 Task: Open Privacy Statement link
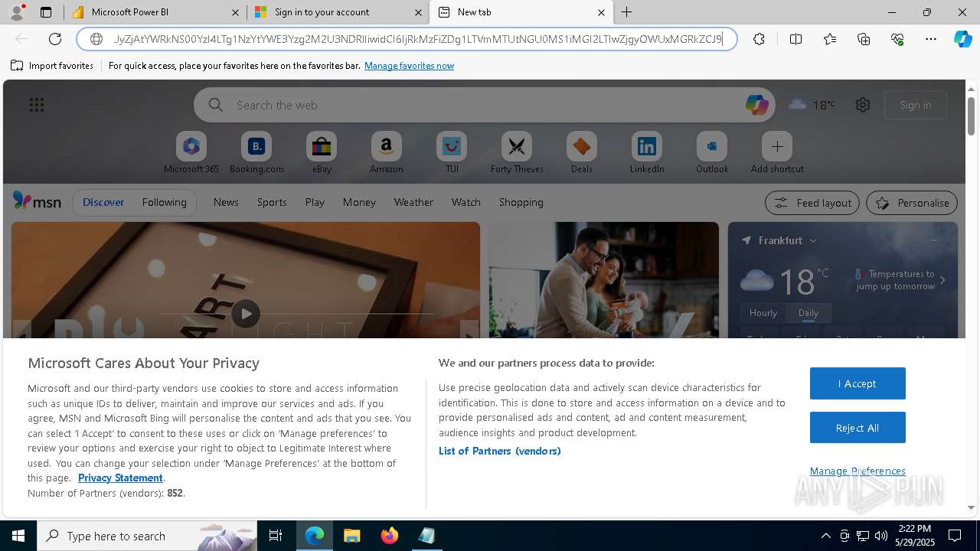120,478
